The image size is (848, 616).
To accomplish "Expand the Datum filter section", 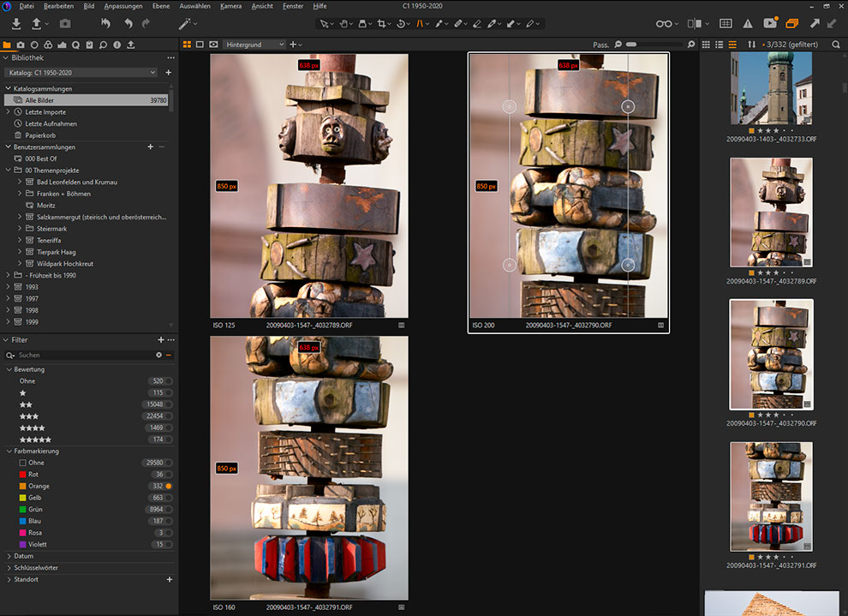I will [x=9, y=556].
